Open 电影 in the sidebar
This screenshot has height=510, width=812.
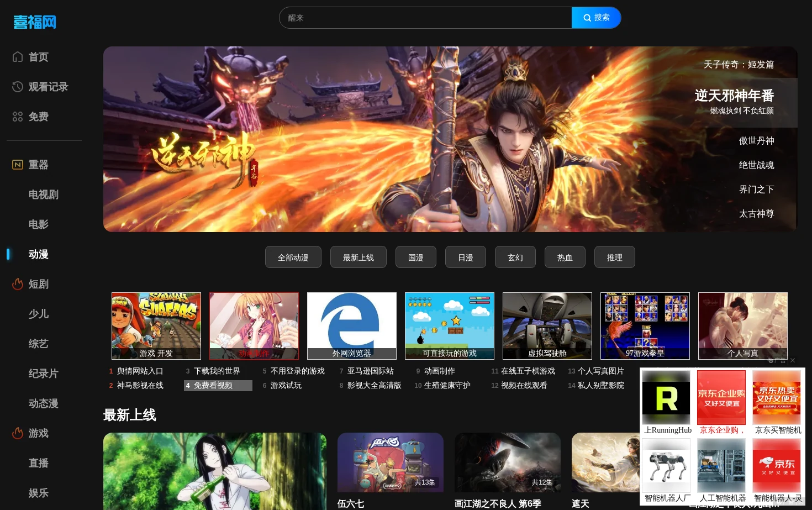coord(39,224)
